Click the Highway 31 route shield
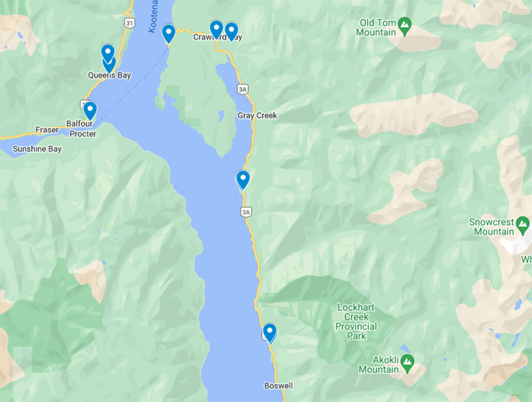 (130, 23)
